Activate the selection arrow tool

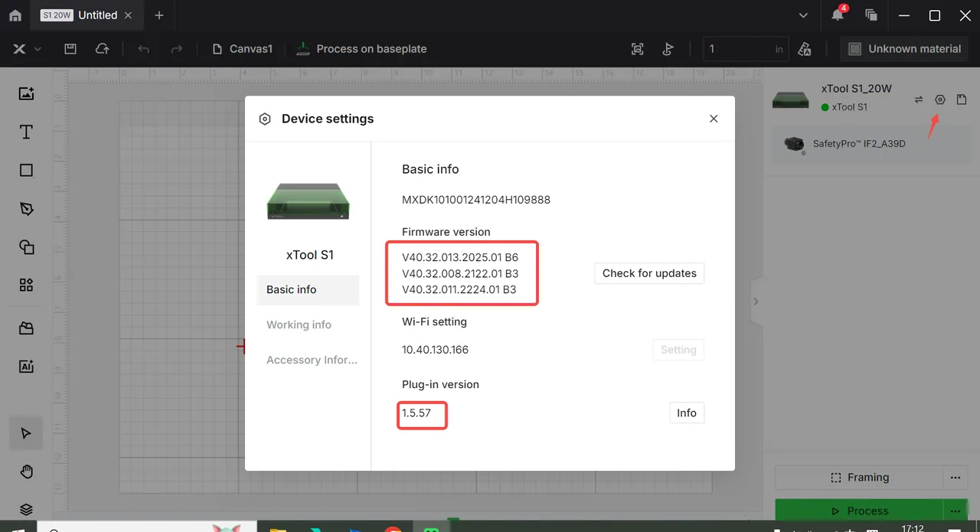tap(26, 433)
